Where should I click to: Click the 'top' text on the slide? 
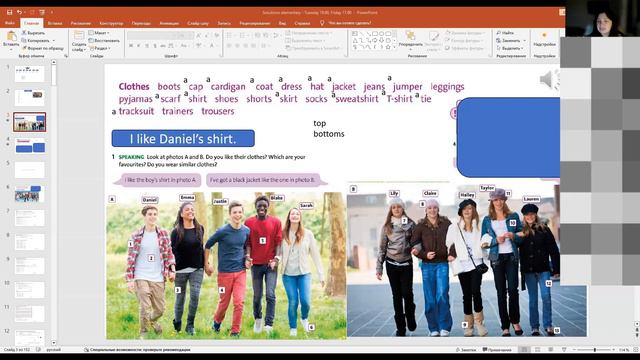pyautogui.click(x=320, y=123)
